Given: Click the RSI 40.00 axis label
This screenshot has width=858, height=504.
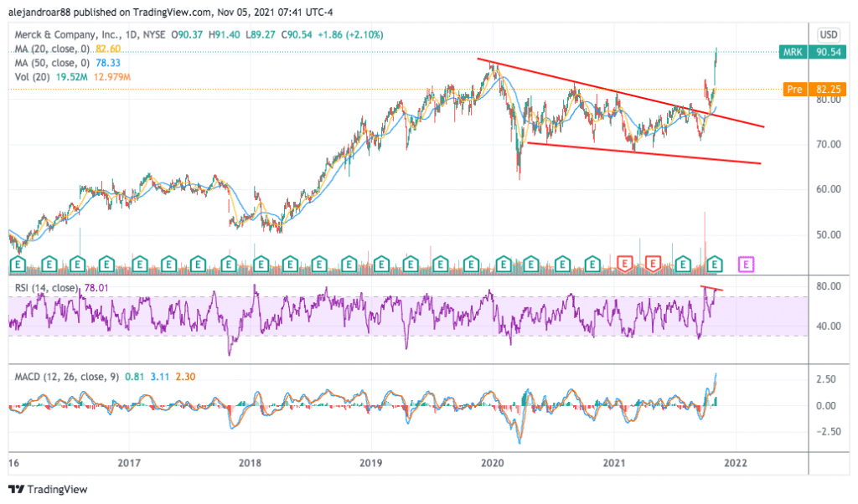Looking at the screenshot, I should (829, 326).
